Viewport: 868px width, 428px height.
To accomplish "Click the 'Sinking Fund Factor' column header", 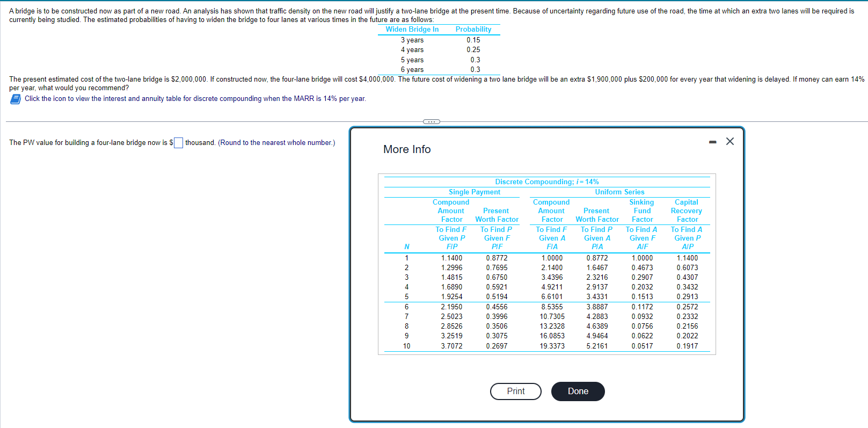I will coord(642,211).
